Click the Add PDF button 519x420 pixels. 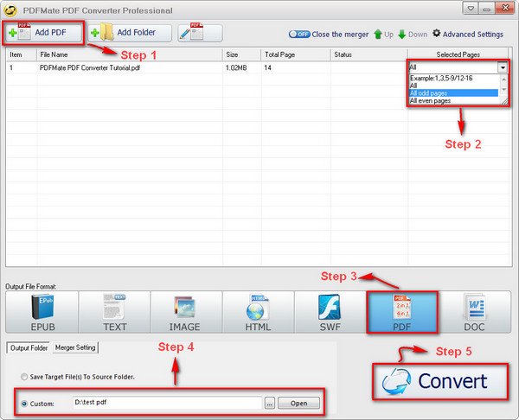[x=43, y=33]
